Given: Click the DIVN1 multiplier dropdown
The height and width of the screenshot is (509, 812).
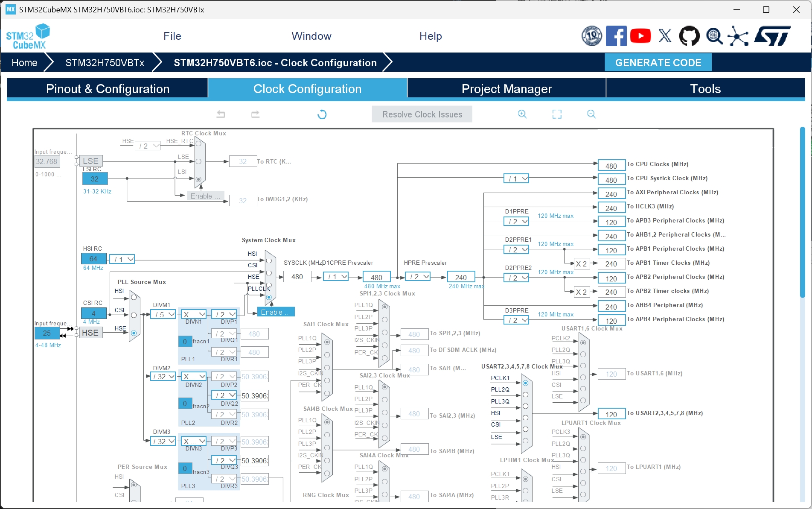Looking at the screenshot, I should 194,314.
